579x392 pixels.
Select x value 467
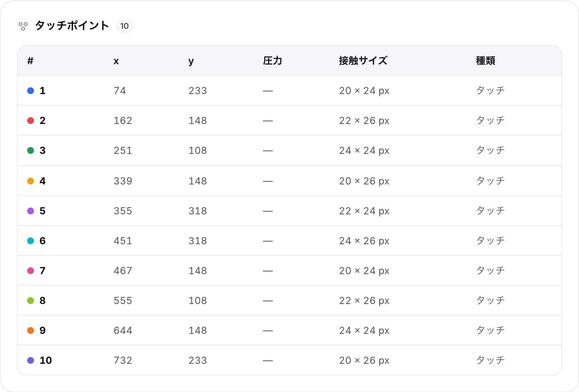123,271
